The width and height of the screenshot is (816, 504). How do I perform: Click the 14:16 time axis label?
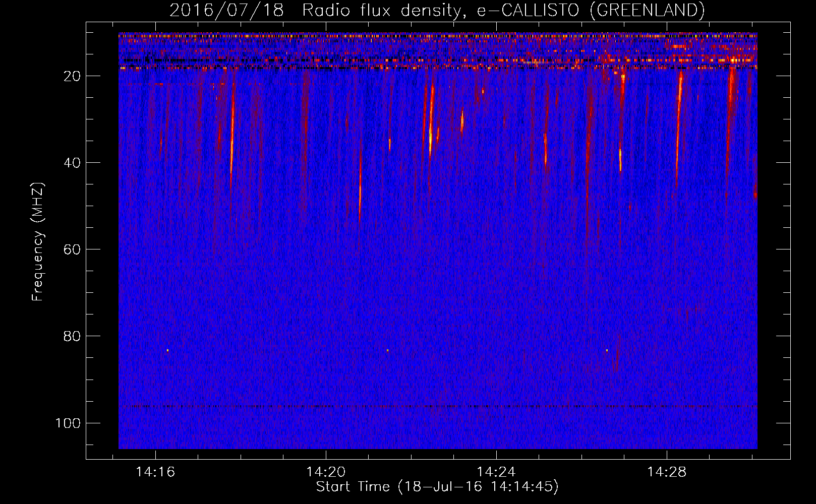tap(155, 472)
